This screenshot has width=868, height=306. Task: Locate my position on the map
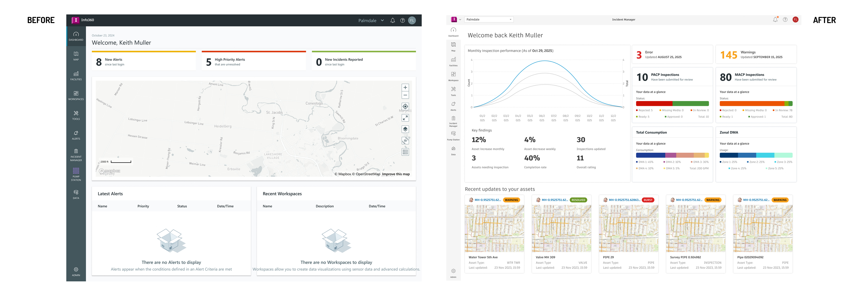coord(405,106)
